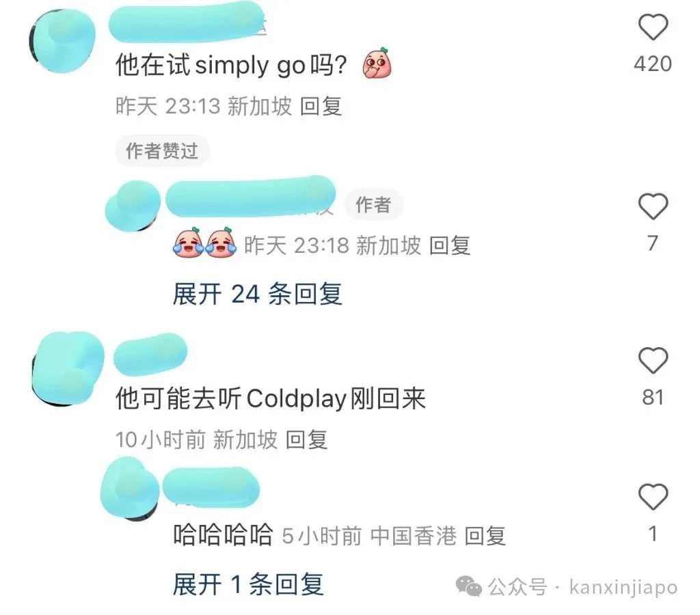
Task: Open the first commenter's blurred avatar
Action: coord(62,41)
